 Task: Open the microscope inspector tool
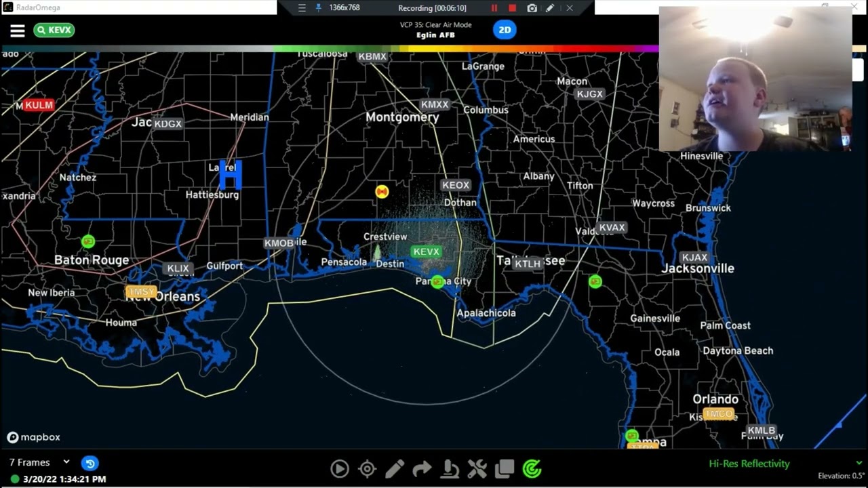pyautogui.click(x=449, y=468)
